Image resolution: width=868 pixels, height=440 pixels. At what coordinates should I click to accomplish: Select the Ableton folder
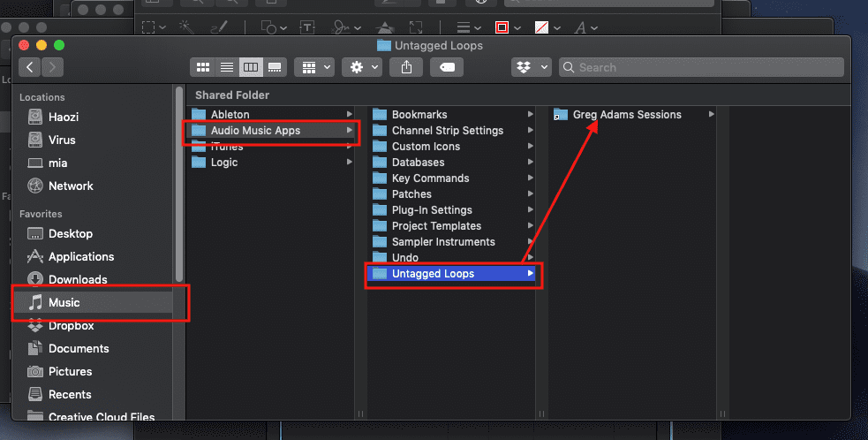pyautogui.click(x=230, y=114)
